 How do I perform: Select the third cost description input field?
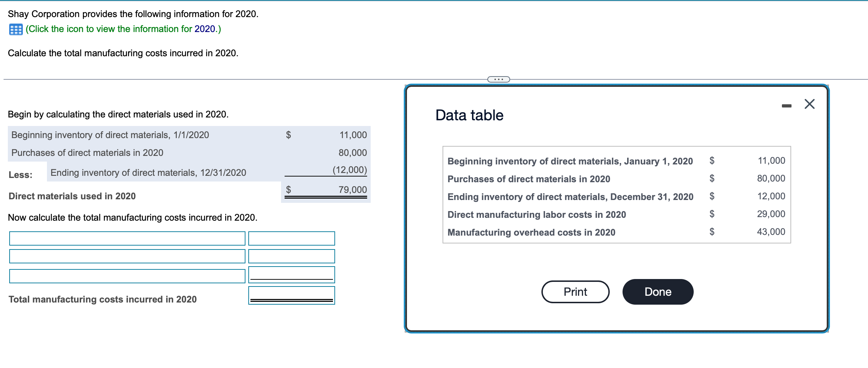pyautogui.click(x=127, y=276)
